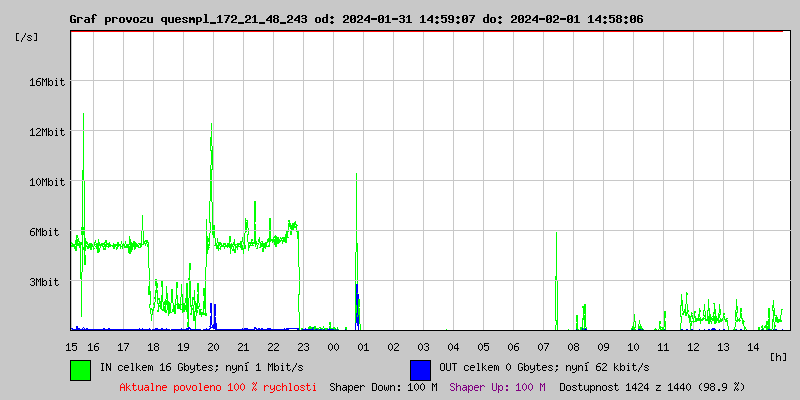800x400 pixels.
Task: Click the [/s] unit label
Action: pos(27,37)
